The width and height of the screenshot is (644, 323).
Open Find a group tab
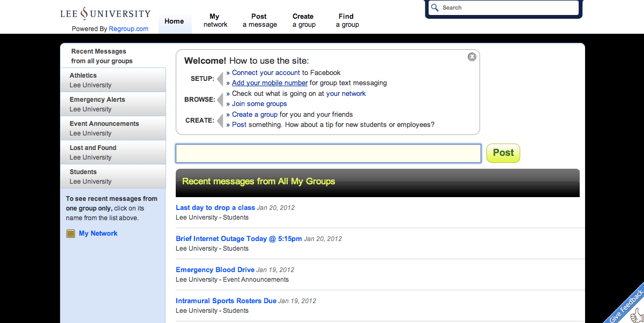coord(347,20)
